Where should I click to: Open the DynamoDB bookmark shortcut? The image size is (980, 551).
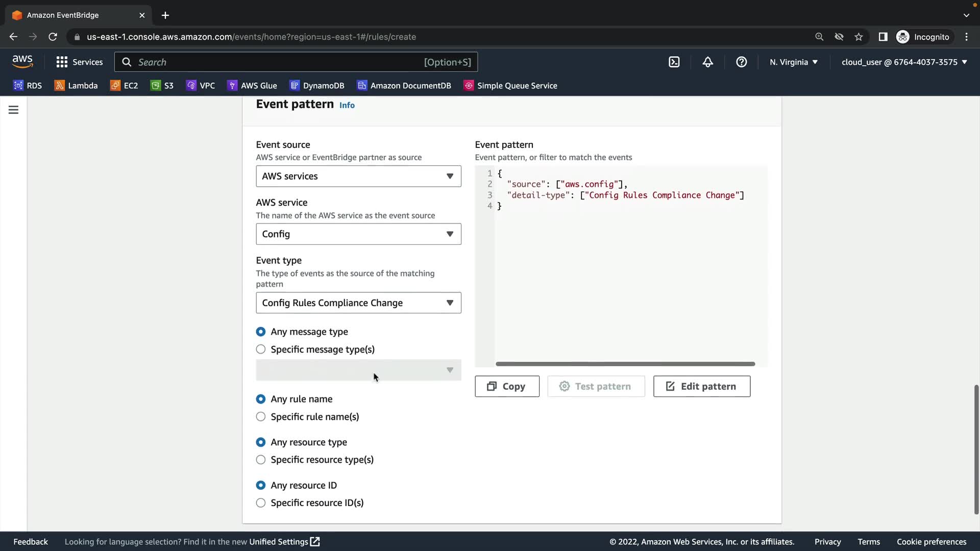click(317, 86)
